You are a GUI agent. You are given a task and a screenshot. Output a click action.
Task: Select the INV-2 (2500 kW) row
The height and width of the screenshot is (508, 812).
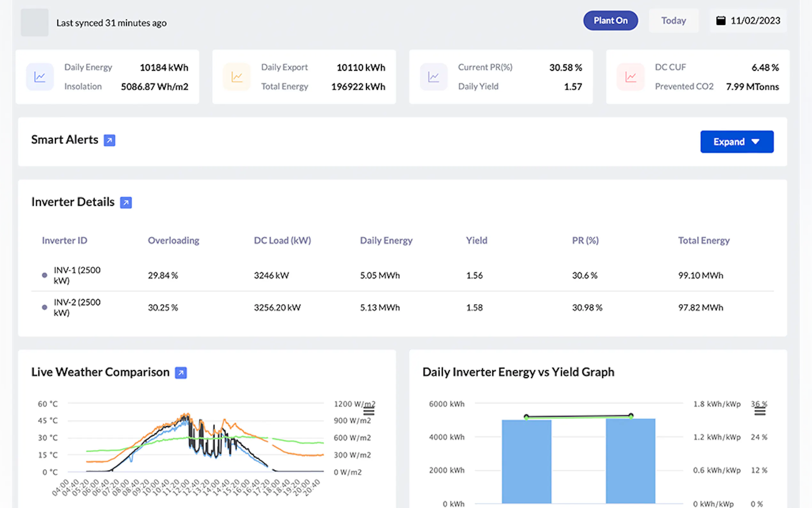77,307
